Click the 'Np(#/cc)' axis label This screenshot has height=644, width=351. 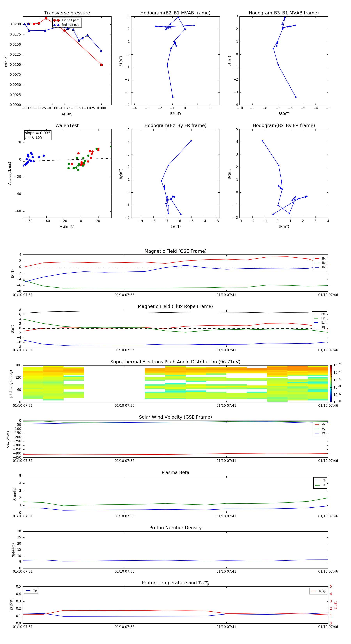[x=13, y=550]
